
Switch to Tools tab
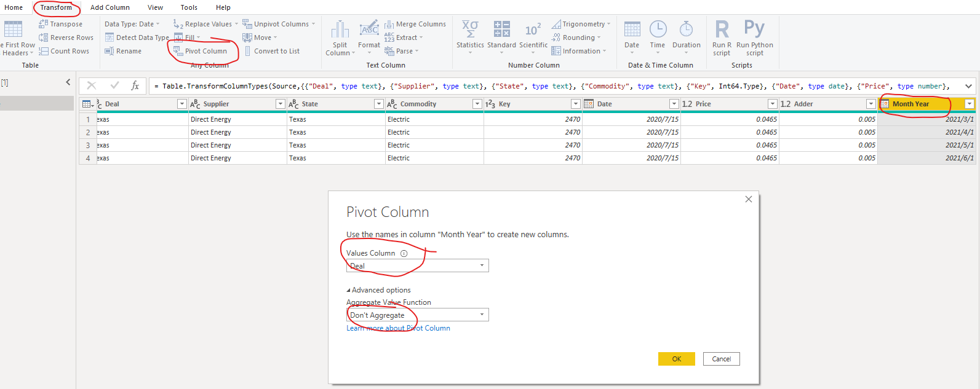click(189, 7)
